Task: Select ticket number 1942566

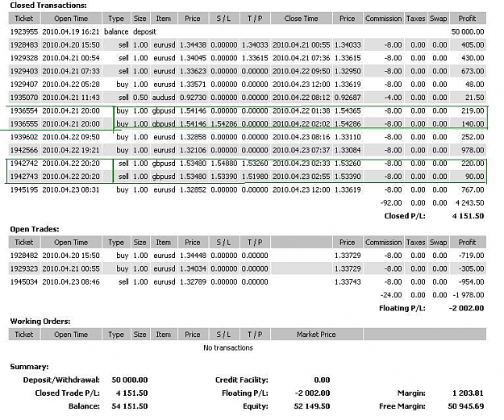Action: coord(24,150)
